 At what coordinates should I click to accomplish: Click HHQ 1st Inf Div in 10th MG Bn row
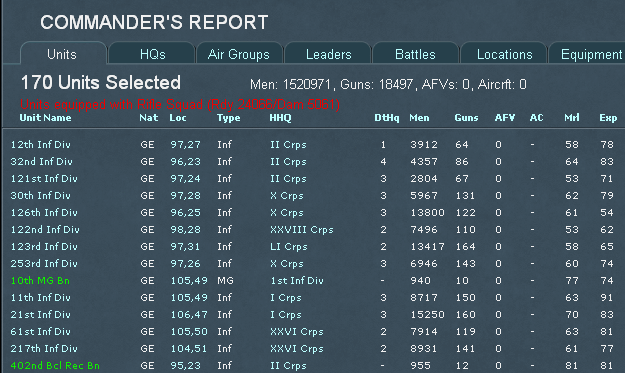click(297, 281)
